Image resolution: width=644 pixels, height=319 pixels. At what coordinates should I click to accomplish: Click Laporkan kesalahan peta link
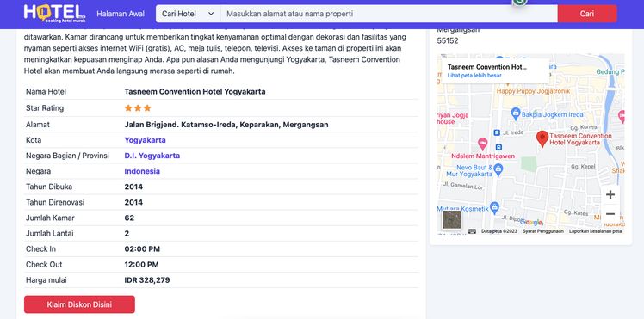tap(595, 231)
